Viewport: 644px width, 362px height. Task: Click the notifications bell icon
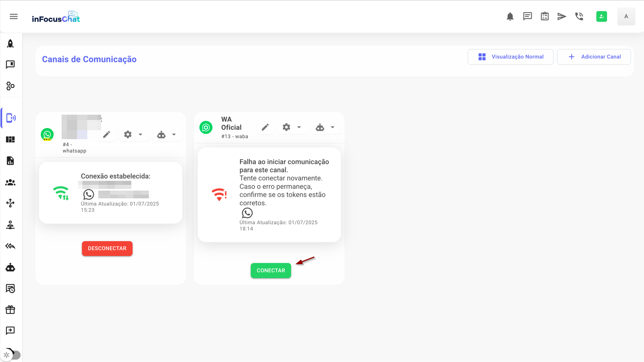click(x=510, y=16)
